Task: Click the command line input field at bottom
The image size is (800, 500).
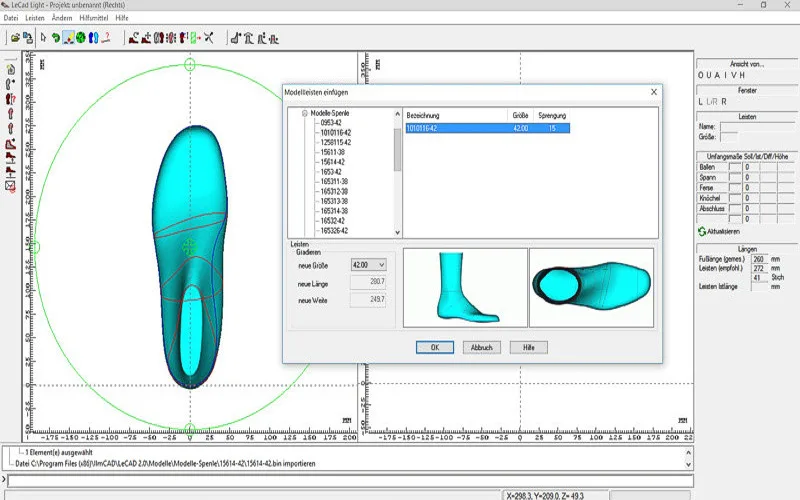Action: click(x=351, y=481)
